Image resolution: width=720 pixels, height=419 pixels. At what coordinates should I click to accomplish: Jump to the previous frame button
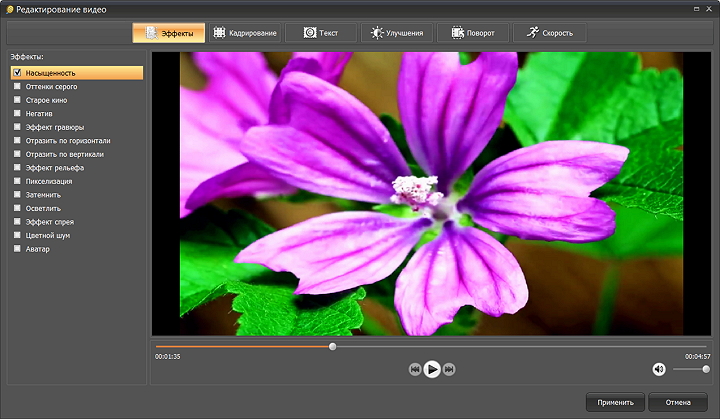[x=415, y=369]
